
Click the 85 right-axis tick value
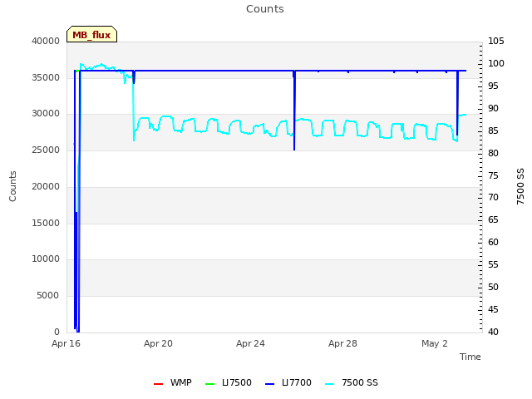pos(493,131)
